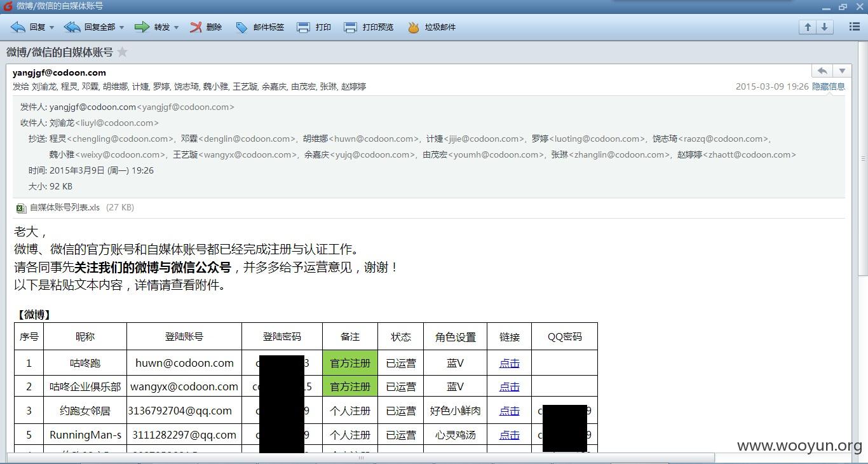Image resolution: width=868 pixels, height=464 pixels.
Task: Open 打印预览 print preview
Action: [369, 27]
